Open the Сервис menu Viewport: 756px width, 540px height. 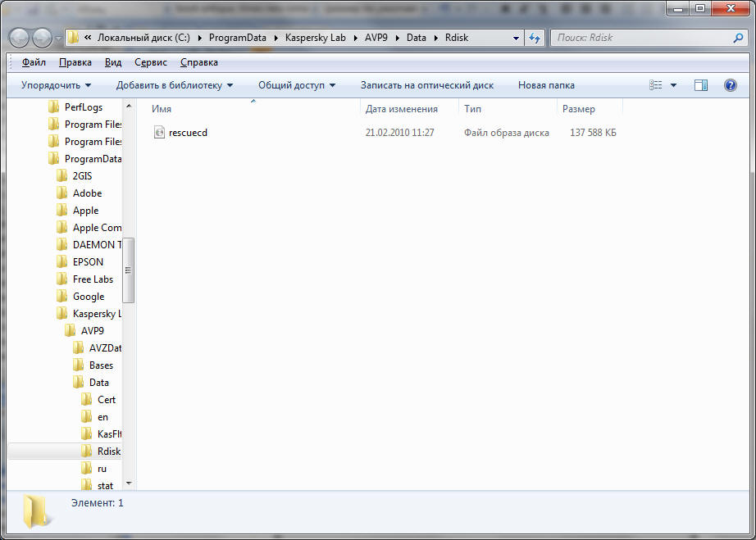coord(150,62)
